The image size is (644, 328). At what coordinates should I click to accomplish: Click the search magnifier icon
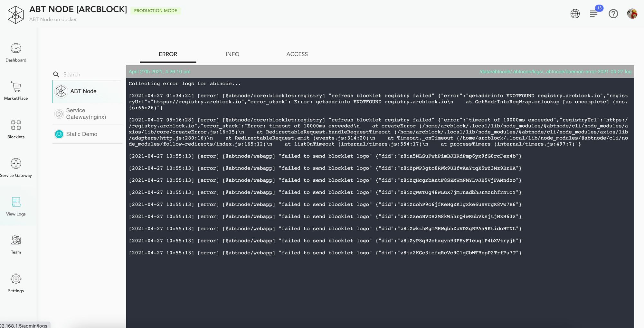point(56,75)
